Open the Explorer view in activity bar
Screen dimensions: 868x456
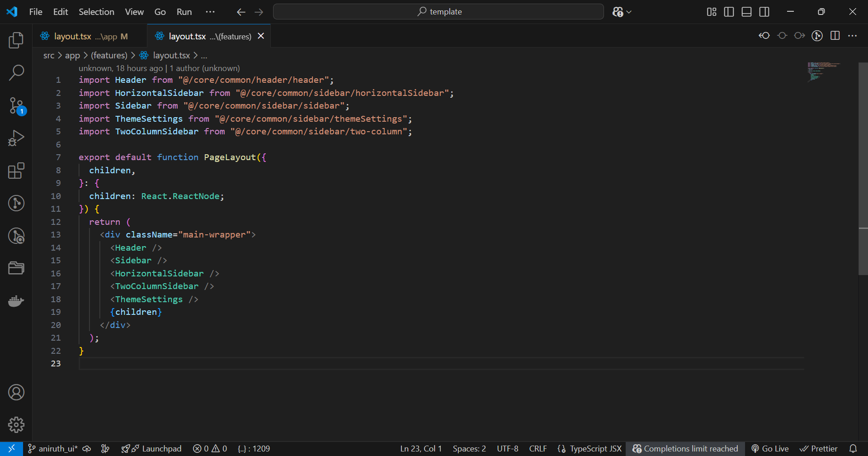coord(16,40)
